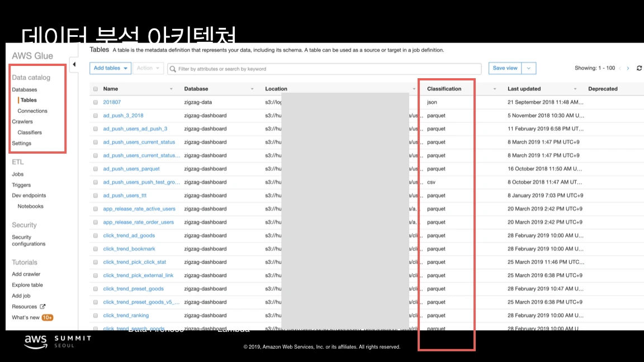Image resolution: width=644 pixels, height=362 pixels.
Task: Open Dev endpoints page
Action: pyautogui.click(x=29, y=196)
